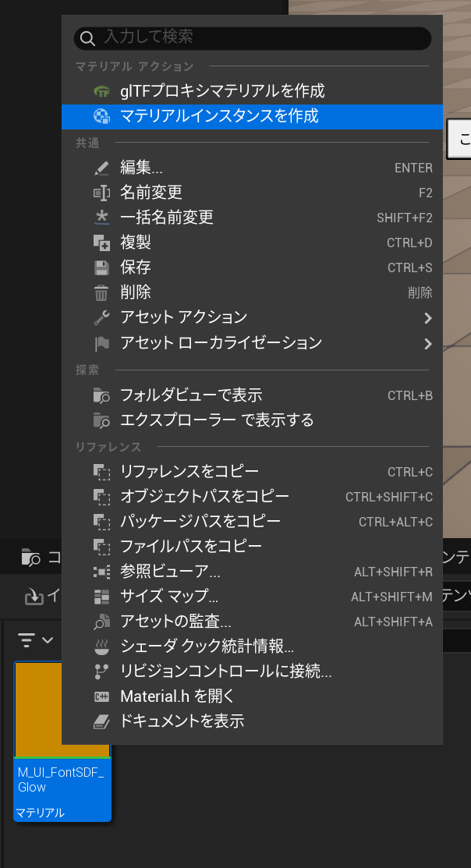The width and height of the screenshot is (471, 868).
Task: Open シェーダ クック統計情報... entry
Action: click(x=252, y=647)
